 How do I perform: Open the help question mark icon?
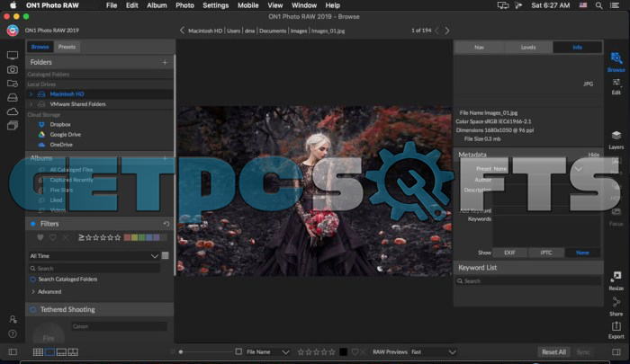[x=13, y=333]
